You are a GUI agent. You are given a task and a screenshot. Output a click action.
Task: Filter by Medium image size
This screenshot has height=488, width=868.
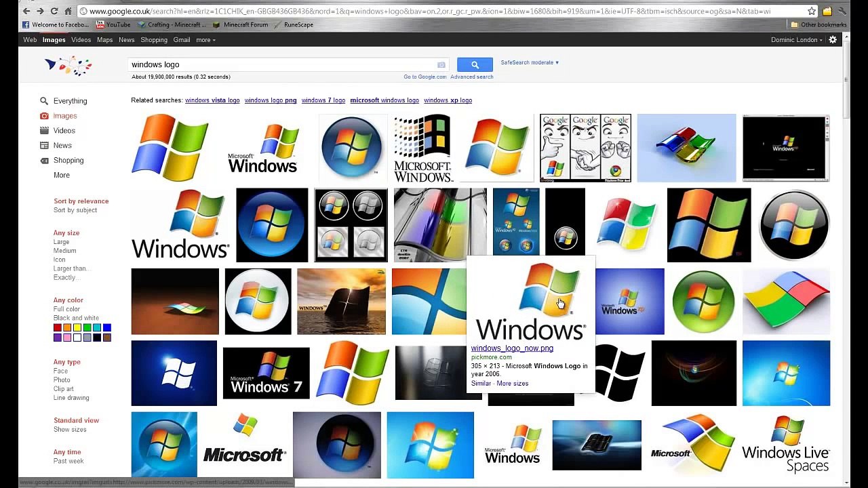[x=65, y=251]
